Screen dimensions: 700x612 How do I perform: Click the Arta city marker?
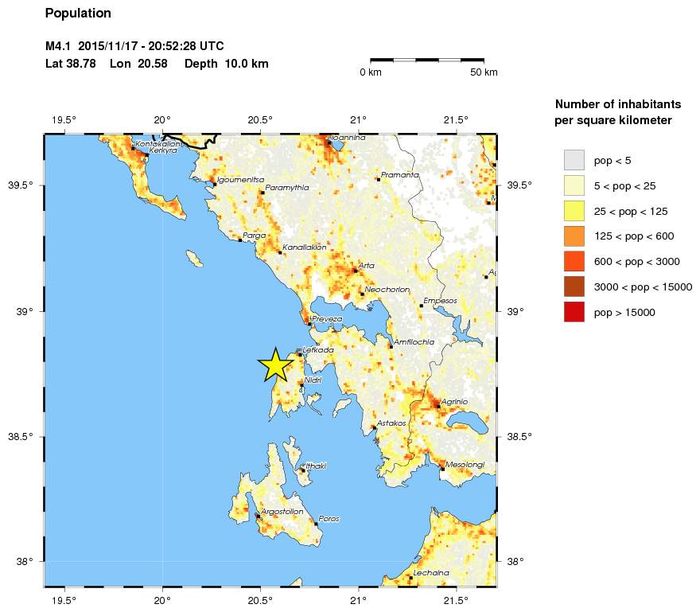coord(355,271)
